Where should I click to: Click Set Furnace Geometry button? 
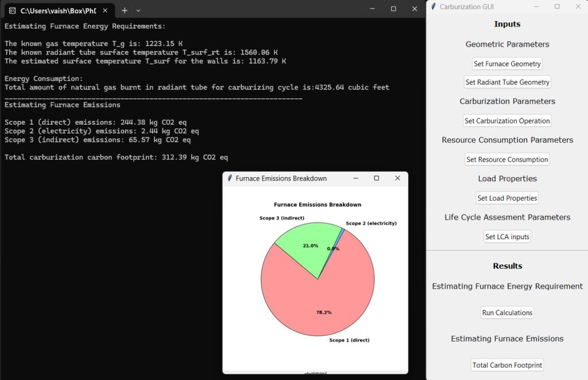(507, 64)
